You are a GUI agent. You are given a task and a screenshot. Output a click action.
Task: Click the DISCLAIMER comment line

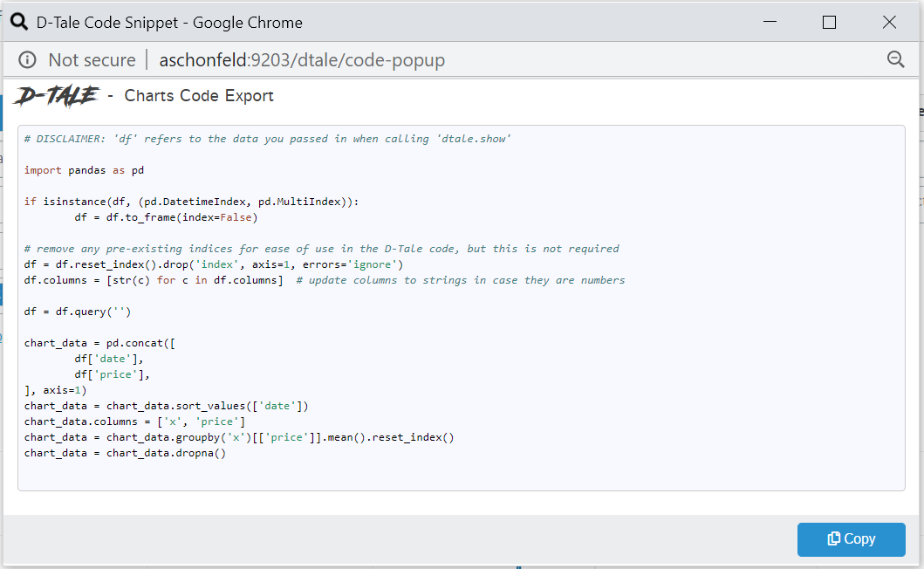(x=268, y=139)
